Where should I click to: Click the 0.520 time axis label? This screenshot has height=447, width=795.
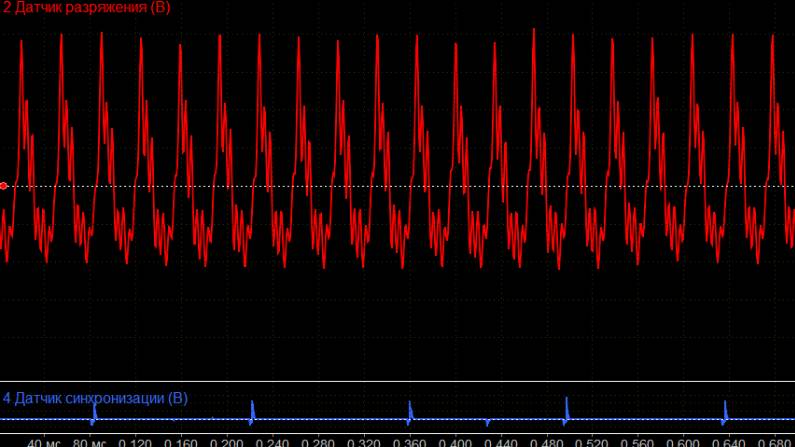pos(592,442)
